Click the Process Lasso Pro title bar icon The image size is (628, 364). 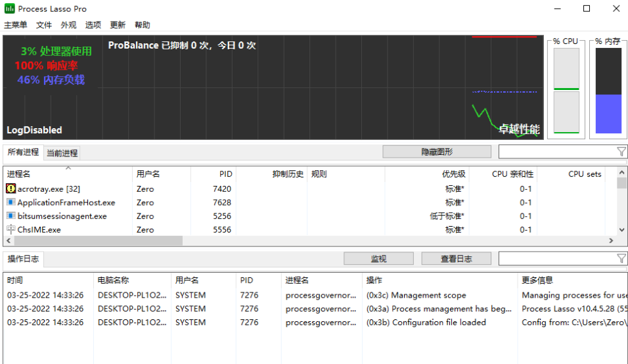pos(10,9)
